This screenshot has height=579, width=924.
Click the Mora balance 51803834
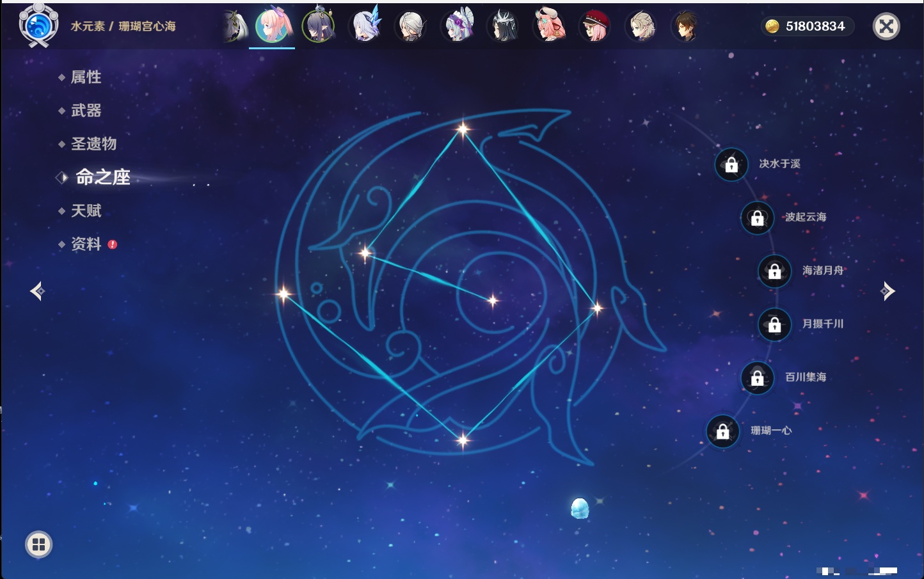click(808, 26)
